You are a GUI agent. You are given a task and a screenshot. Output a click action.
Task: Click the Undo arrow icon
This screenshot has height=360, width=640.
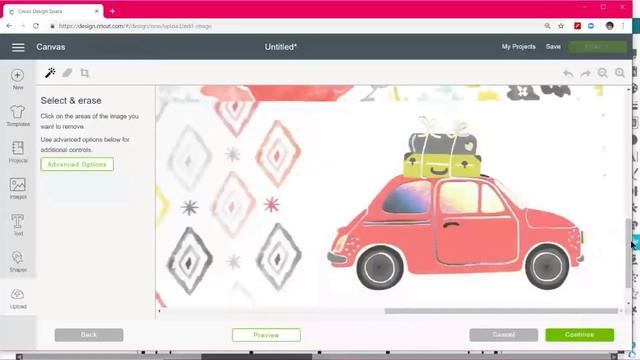click(x=568, y=73)
